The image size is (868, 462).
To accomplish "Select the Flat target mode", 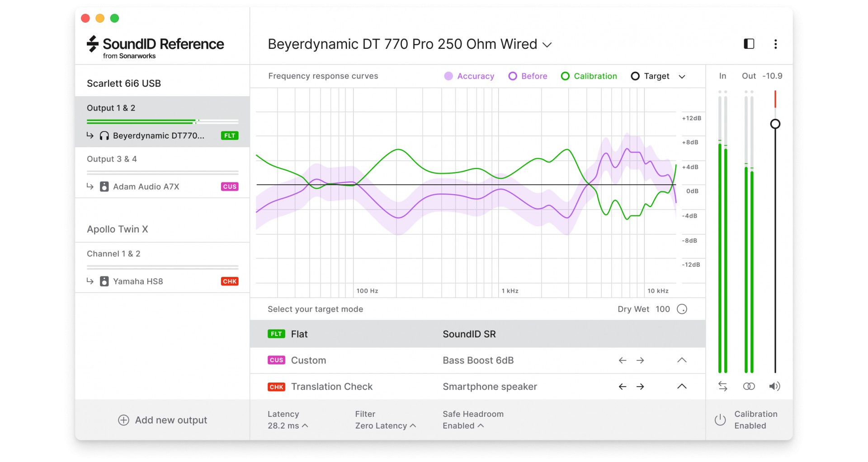I will tap(477, 334).
